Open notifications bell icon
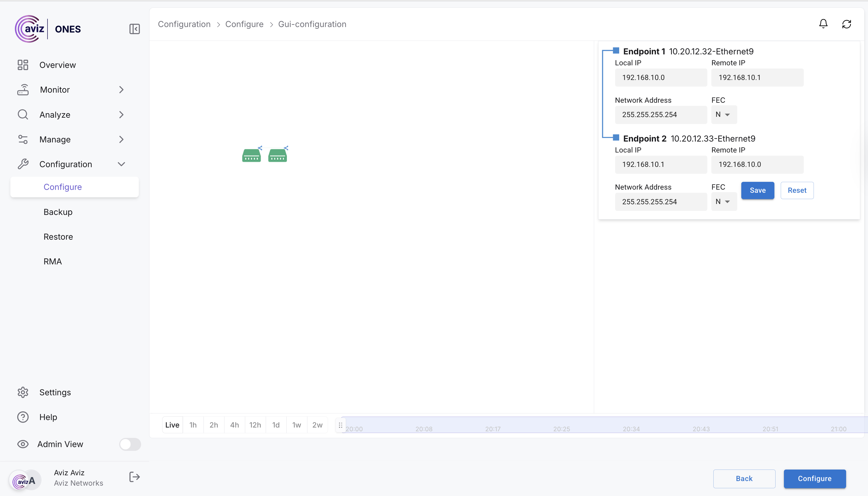Screen dimensions: 868x496 coord(823,24)
